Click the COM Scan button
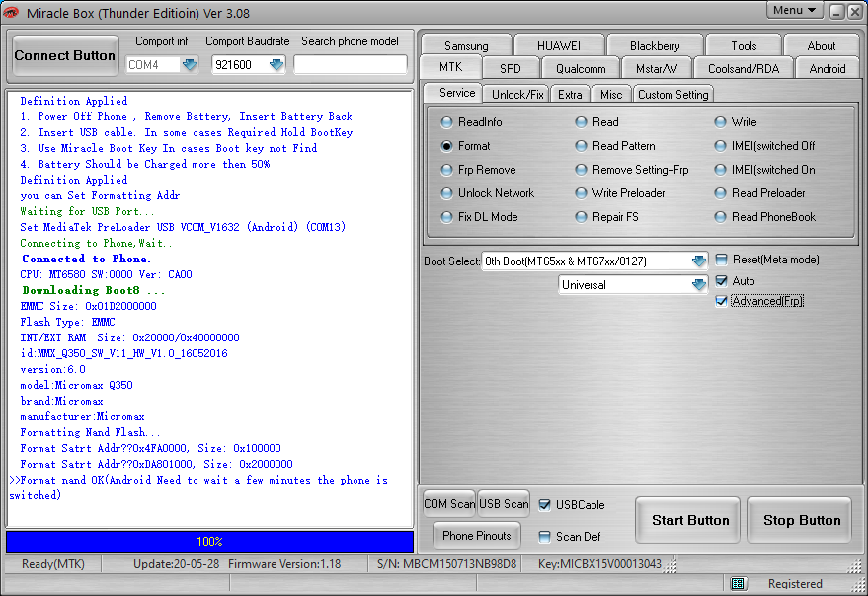 click(x=449, y=504)
